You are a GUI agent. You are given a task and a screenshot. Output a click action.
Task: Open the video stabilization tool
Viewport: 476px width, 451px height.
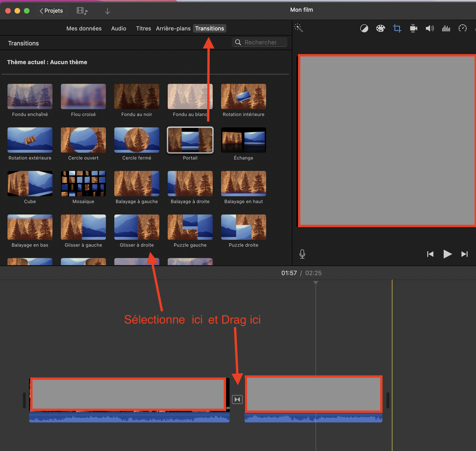tap(413, 28)
